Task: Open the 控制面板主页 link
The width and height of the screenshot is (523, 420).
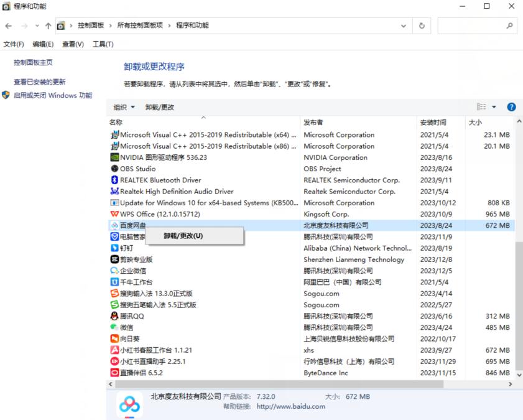Action: pos(33,62)
